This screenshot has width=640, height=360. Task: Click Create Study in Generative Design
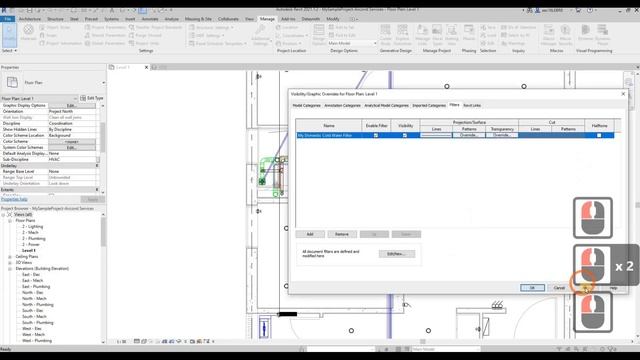click(385, 35)
